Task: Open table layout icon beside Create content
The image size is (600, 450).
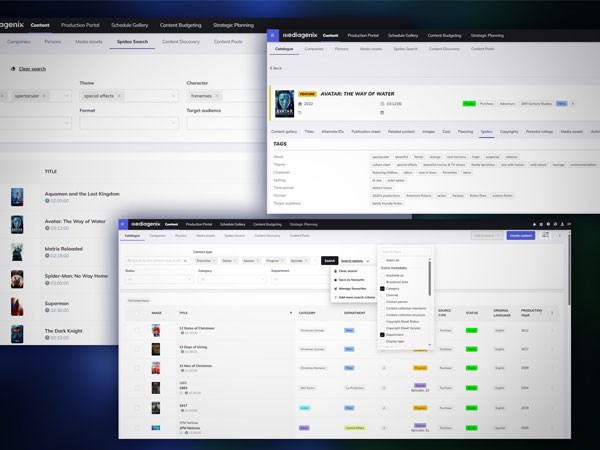Action: 545,235
